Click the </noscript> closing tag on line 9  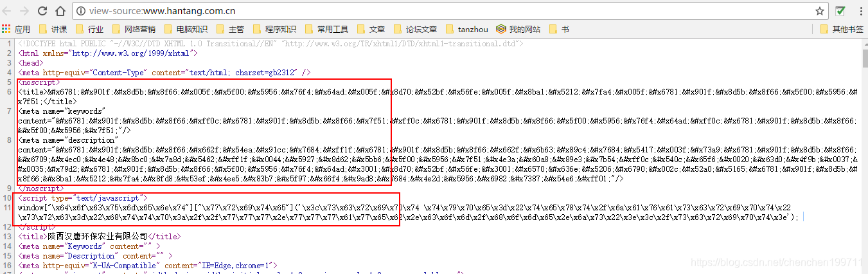click(41, 188)
